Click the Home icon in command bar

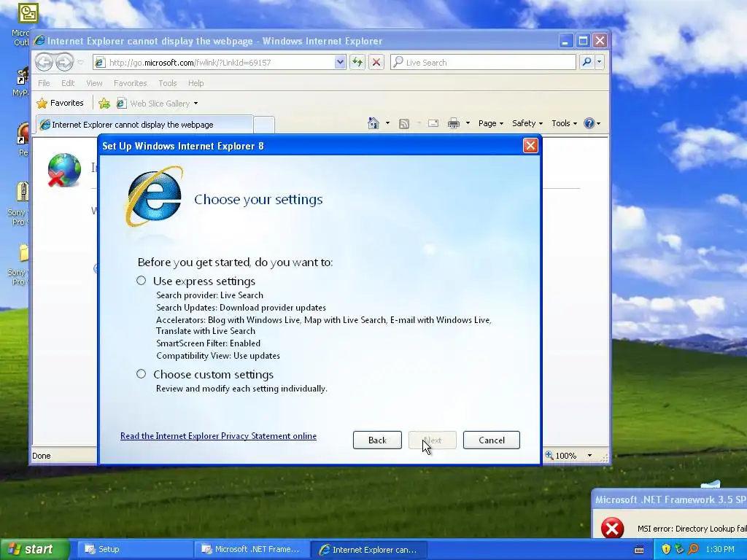click(373, 123)
